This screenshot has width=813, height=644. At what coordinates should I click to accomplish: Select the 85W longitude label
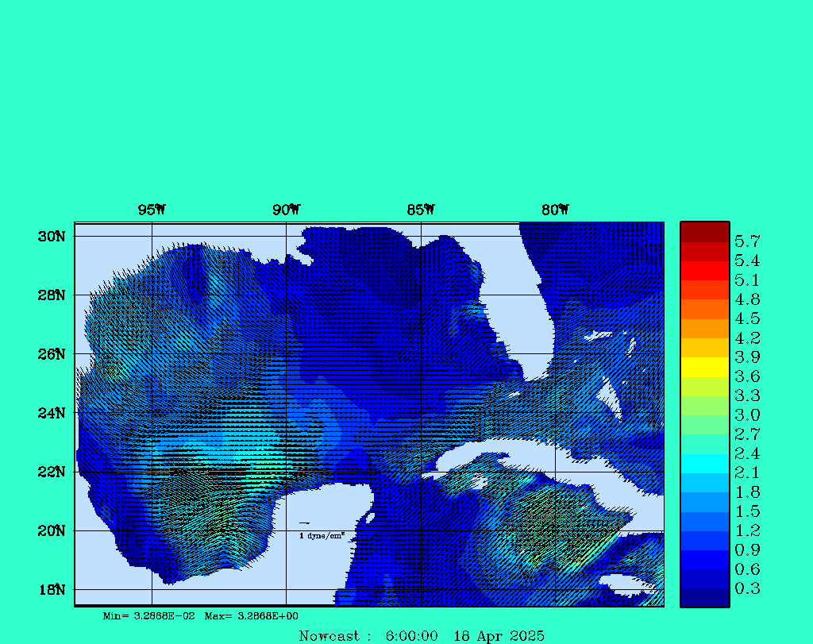click(421, 210)
